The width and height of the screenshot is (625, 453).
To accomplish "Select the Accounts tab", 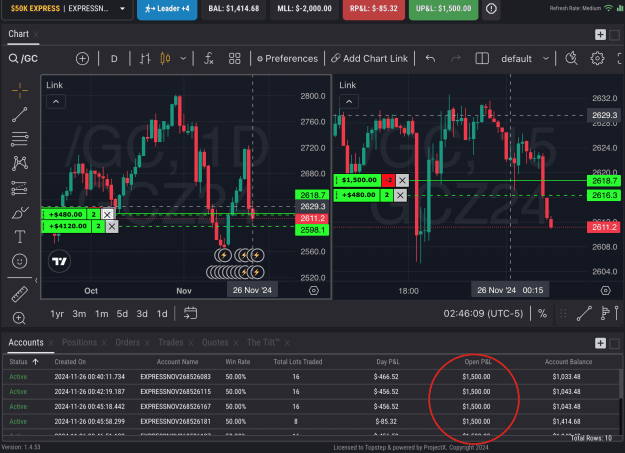I will tap(26, 343).
